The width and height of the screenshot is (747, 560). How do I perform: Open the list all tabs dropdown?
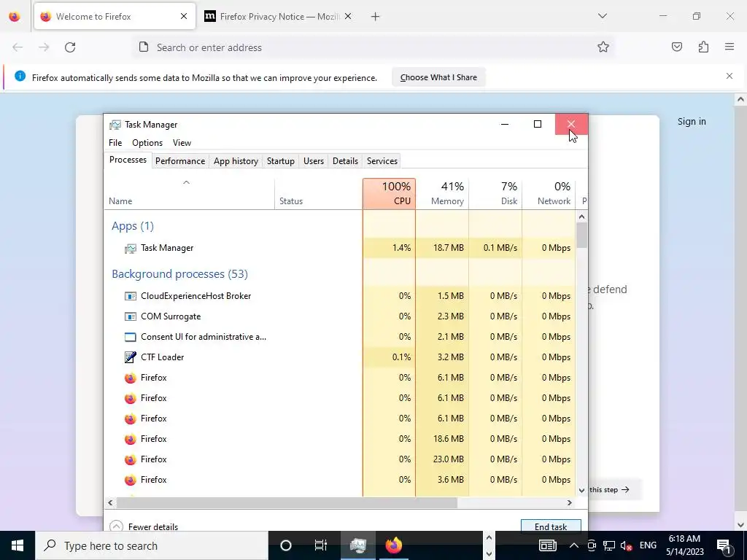click(602, 16)
